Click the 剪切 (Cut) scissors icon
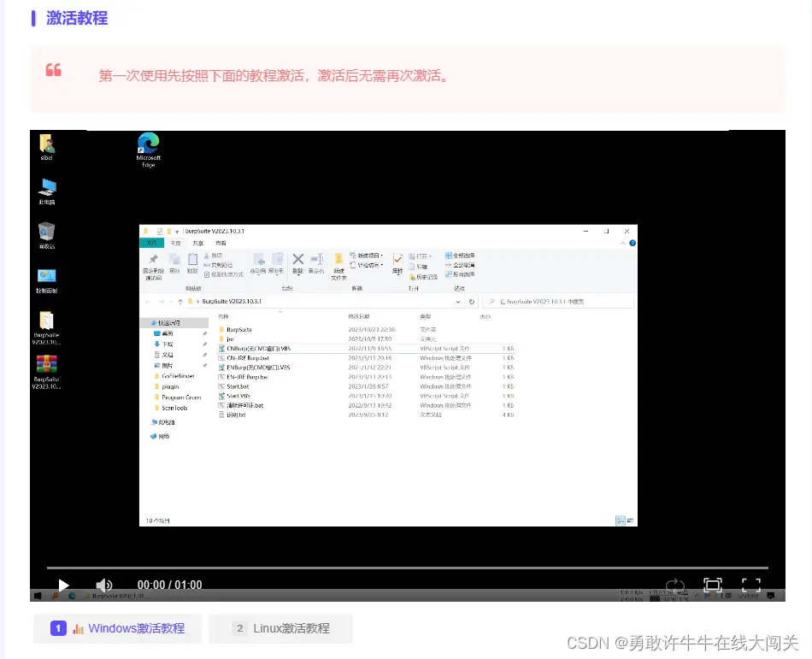 [x=213, y=256]
